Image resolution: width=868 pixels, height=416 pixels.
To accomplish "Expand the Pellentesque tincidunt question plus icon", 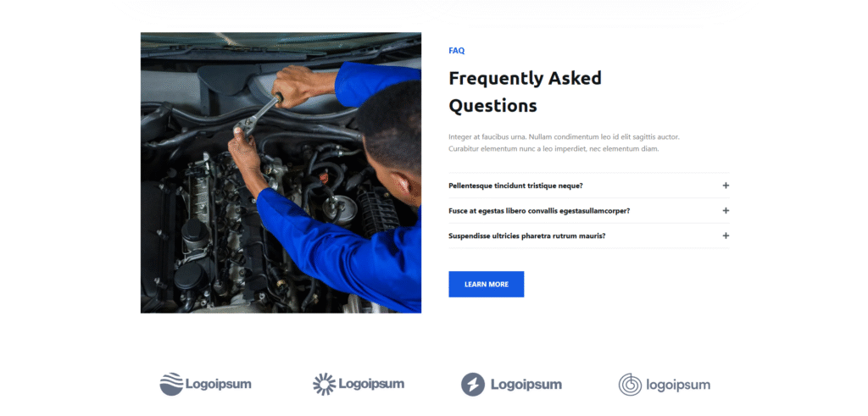I will pos(726,186).
